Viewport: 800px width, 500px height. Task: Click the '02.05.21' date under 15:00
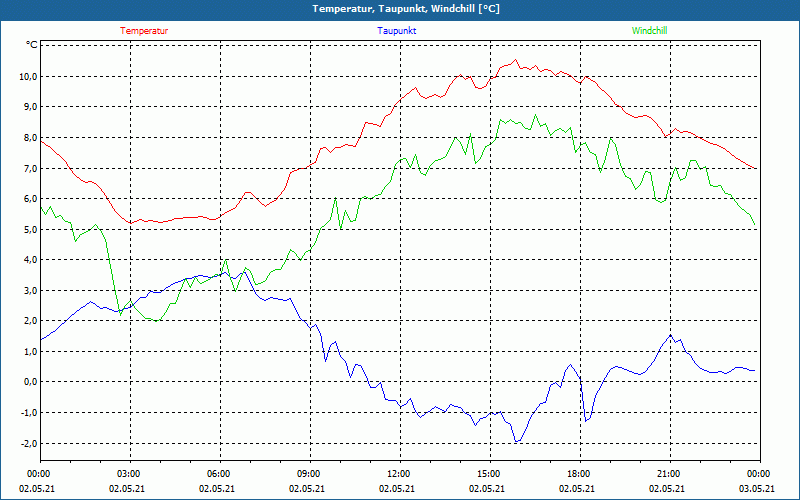(487, 488)
